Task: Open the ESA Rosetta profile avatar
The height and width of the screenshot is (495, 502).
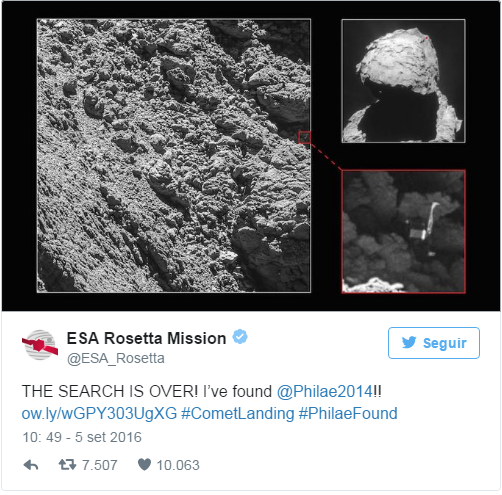Action: pos(40,345)
